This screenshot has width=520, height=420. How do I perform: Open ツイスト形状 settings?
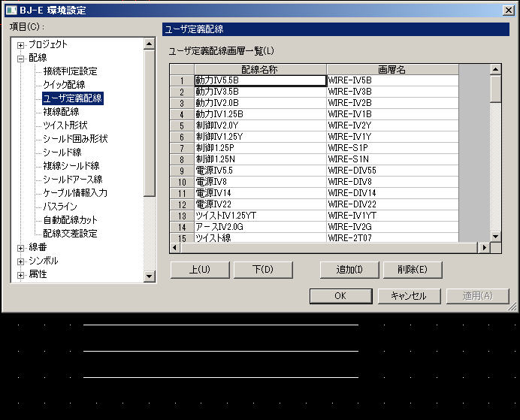click(x=65, y=125)
